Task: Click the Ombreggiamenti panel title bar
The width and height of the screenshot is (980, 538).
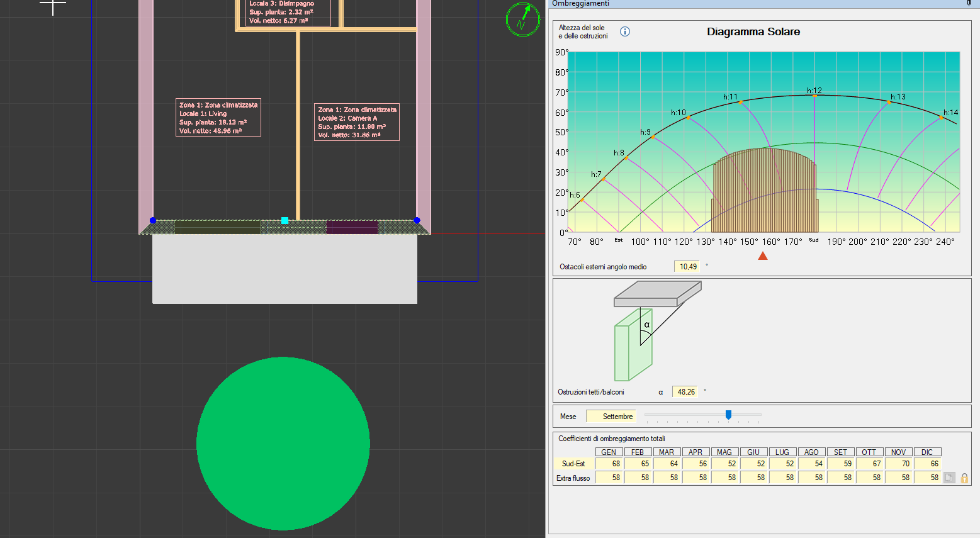Action: pyautogui.click(x=763, y=4)
